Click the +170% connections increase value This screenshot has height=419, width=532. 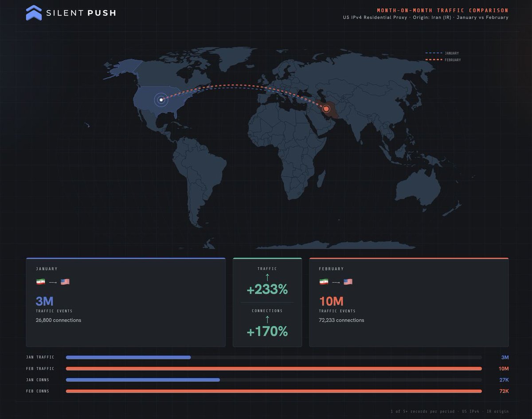(x=267, y=332)
